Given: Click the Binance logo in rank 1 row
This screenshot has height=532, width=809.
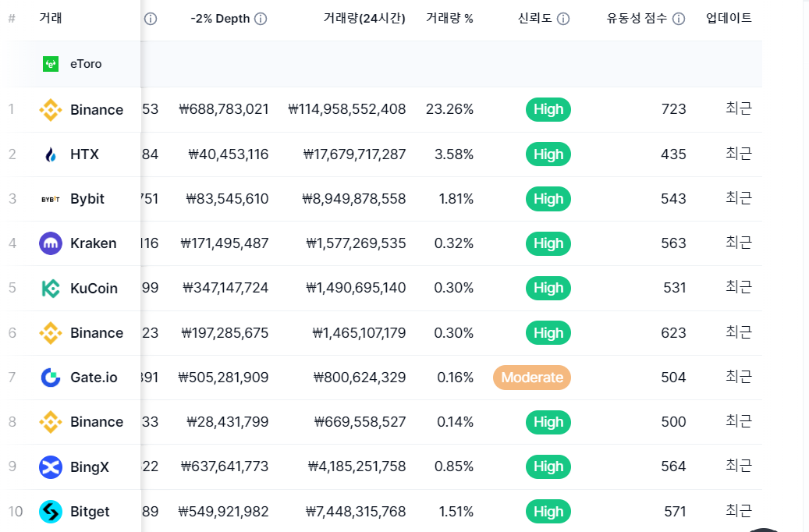Looking at the screenshot, I should (x=51, y=109).
